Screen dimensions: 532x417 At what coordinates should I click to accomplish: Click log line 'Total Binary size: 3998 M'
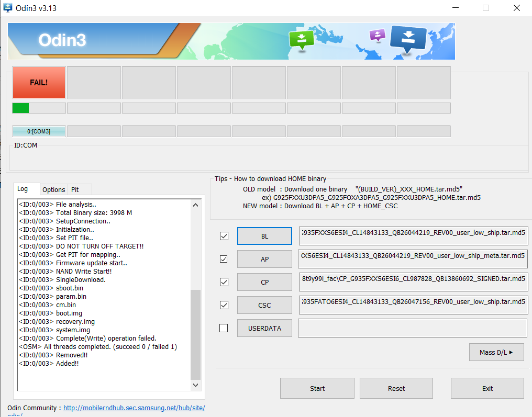[x=75, y=213]
